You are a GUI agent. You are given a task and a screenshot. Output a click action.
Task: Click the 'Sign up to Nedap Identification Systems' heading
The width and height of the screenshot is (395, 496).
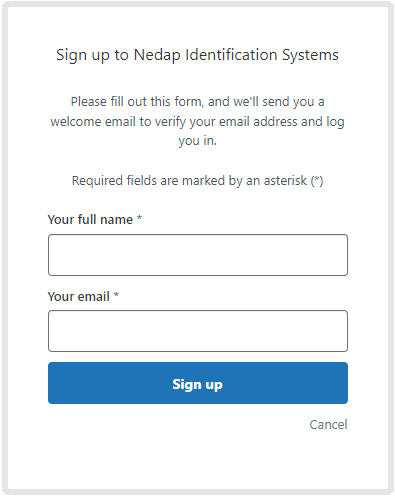[x=197, y=55]
